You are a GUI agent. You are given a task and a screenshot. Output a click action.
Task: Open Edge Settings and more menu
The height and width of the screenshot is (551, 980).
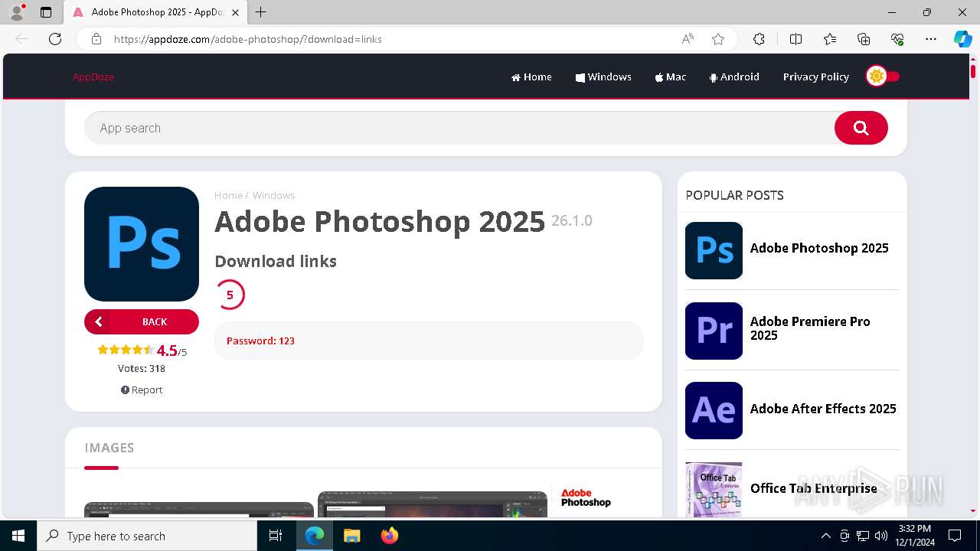931,39
